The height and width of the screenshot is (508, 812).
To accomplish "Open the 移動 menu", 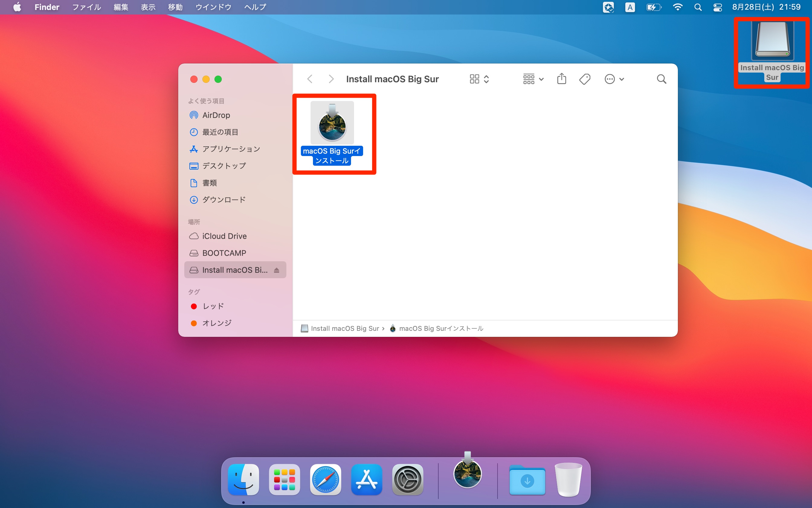I will 175,7.
